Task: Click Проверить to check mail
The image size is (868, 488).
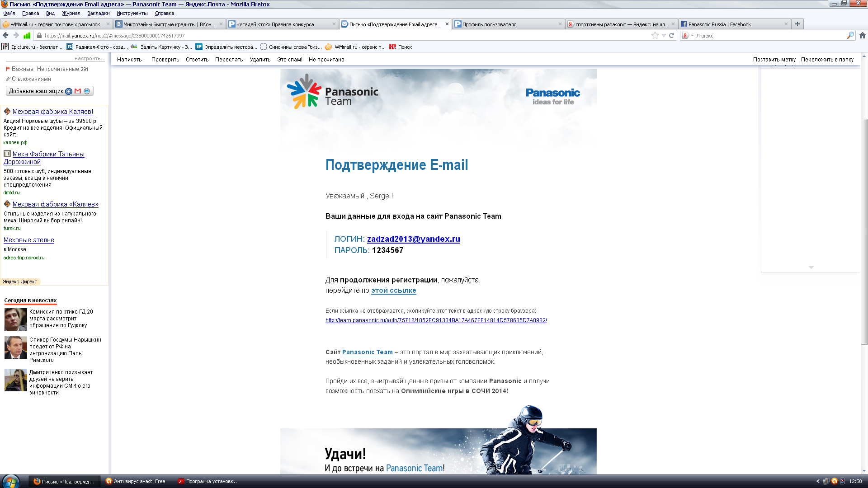Action: point(165,60)
